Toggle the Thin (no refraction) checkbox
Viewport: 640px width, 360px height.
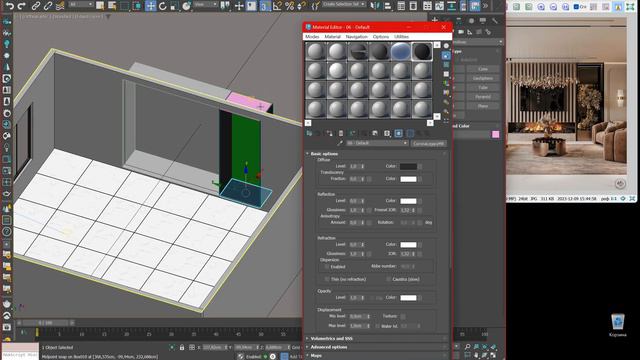(x=327, y=279)
